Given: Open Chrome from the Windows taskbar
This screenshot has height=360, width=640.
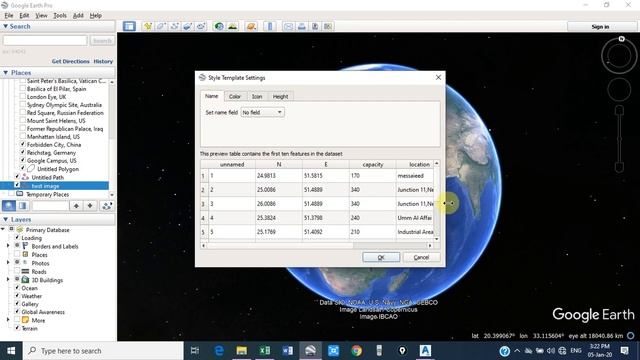Looking at the screenshot, I should pos(356,351).
